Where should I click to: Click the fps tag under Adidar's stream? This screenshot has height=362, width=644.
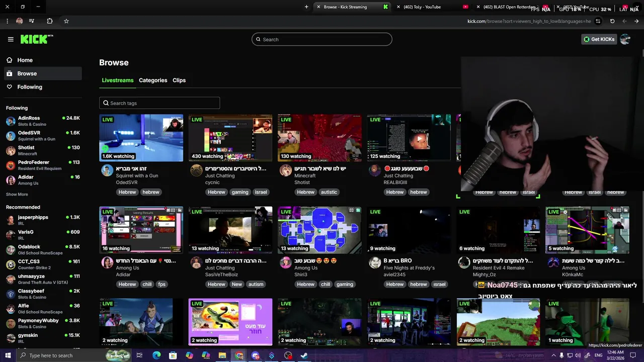click(162, 284)
